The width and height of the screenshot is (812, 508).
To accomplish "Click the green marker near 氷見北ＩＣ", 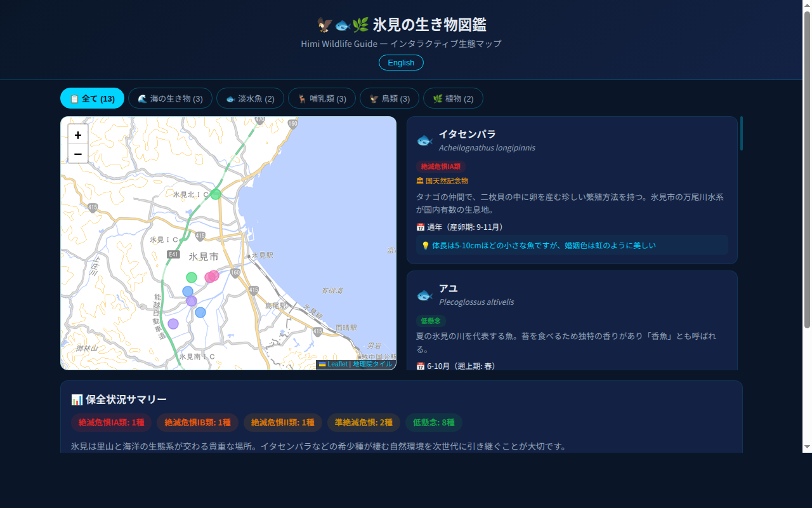I will tap(215, 194).
